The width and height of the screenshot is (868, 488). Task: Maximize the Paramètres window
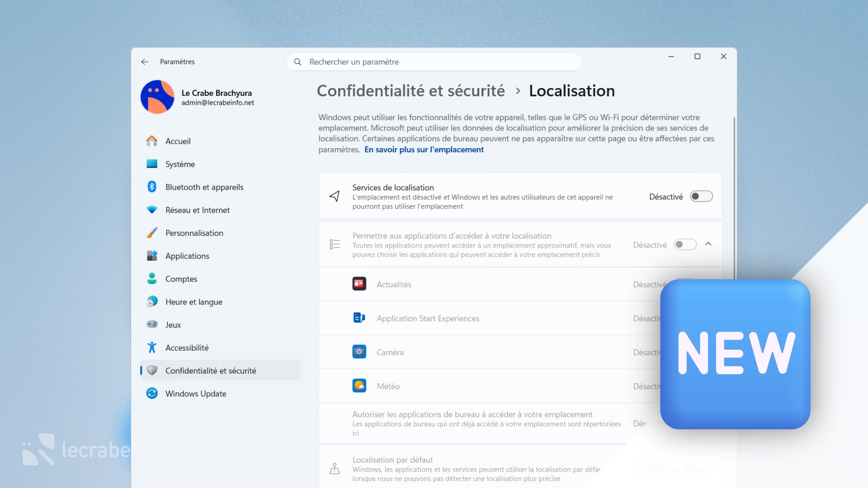click(698, 56)
